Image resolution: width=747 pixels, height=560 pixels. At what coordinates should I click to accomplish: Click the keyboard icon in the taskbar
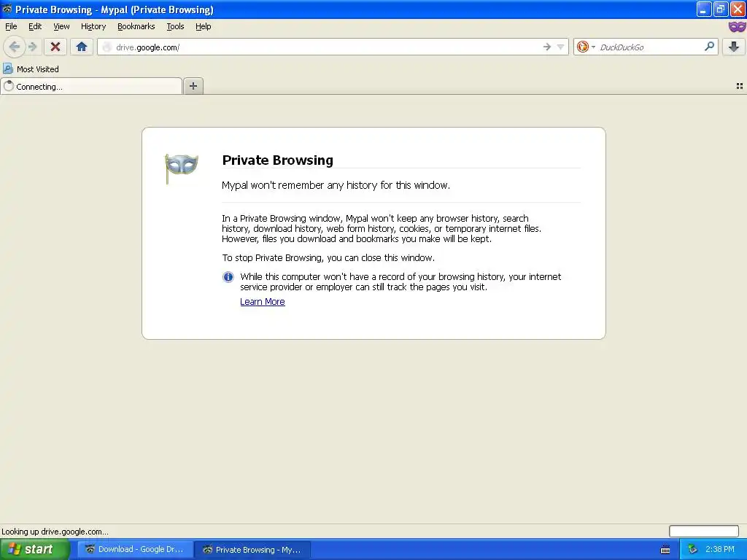665,550
